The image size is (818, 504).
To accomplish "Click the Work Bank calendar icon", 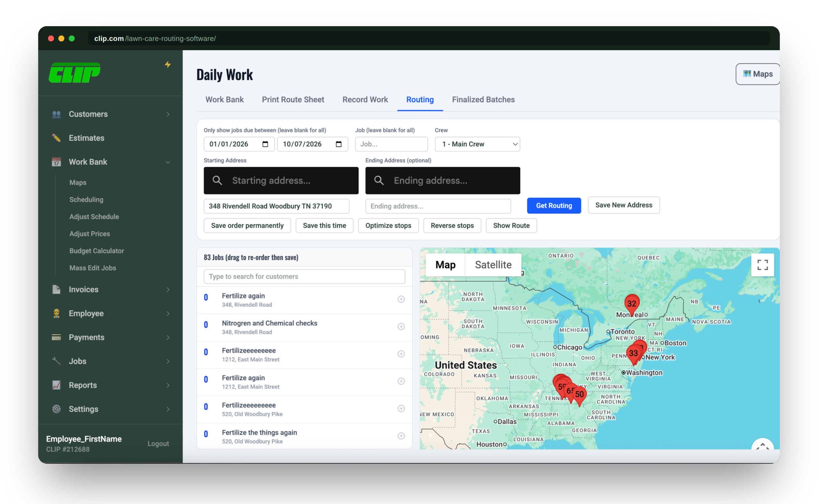I will click(56, 162).
